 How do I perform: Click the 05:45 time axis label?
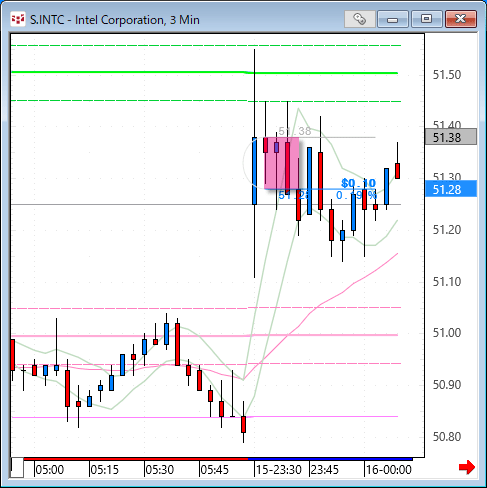click(215, 470)
